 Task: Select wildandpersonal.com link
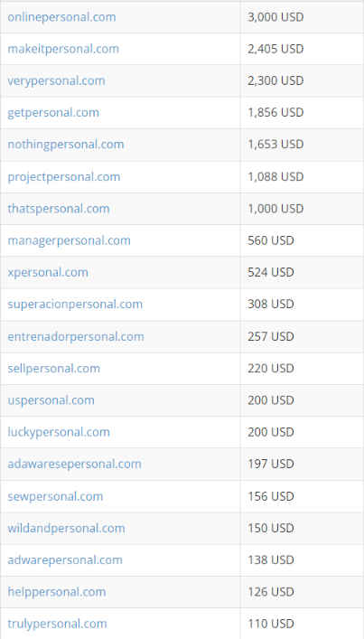[x=66, y=528]
